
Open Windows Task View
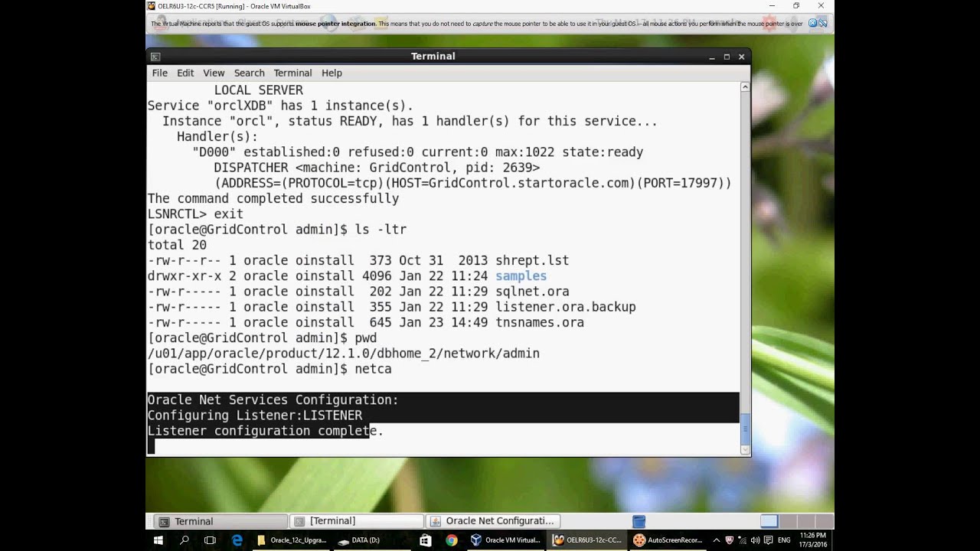tap(211, 540)
